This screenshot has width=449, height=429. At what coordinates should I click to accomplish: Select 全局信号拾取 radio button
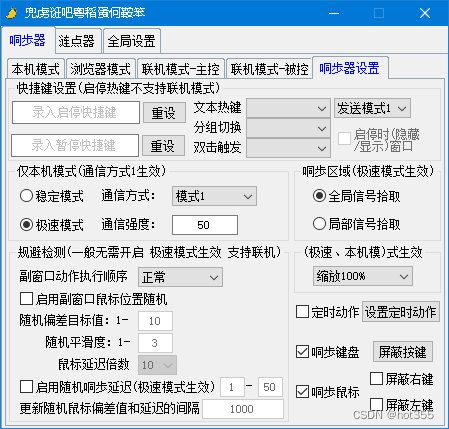click(x=319, y=196)
